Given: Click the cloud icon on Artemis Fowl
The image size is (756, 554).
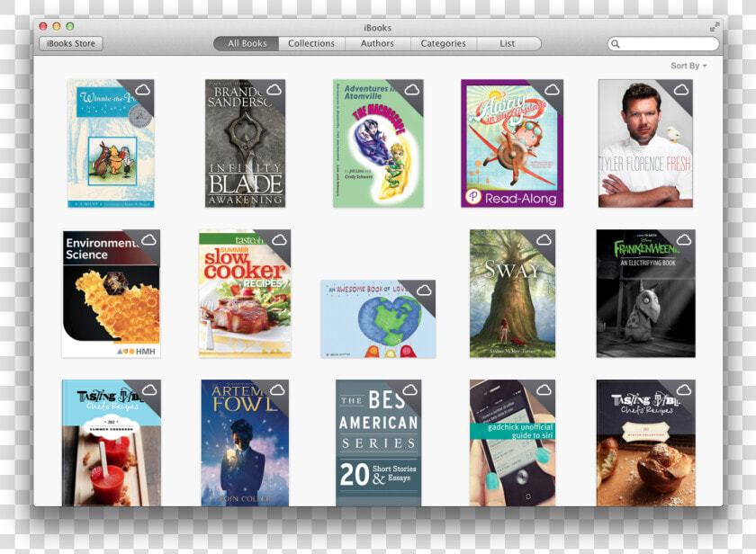Looking at the screenshot, I should click(277, 389).
